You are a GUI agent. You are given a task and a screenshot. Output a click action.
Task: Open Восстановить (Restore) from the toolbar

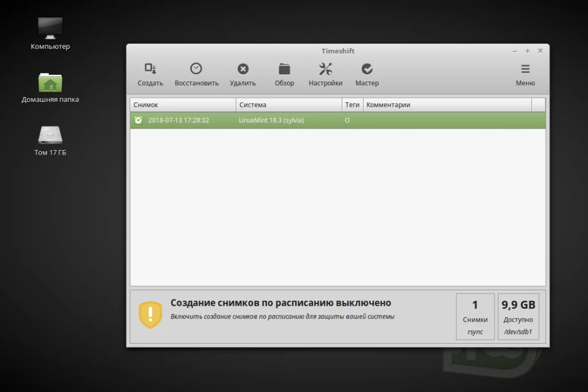[x=196, y=74]
